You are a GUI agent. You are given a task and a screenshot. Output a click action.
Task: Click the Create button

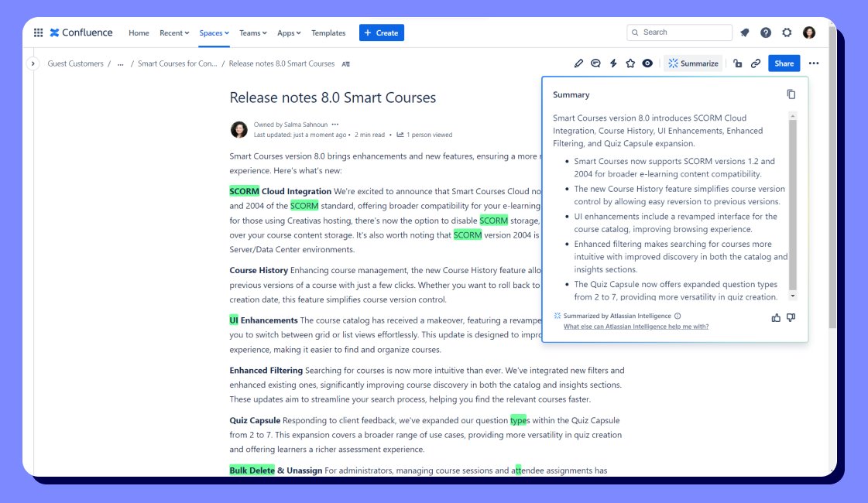click(382, 33)
